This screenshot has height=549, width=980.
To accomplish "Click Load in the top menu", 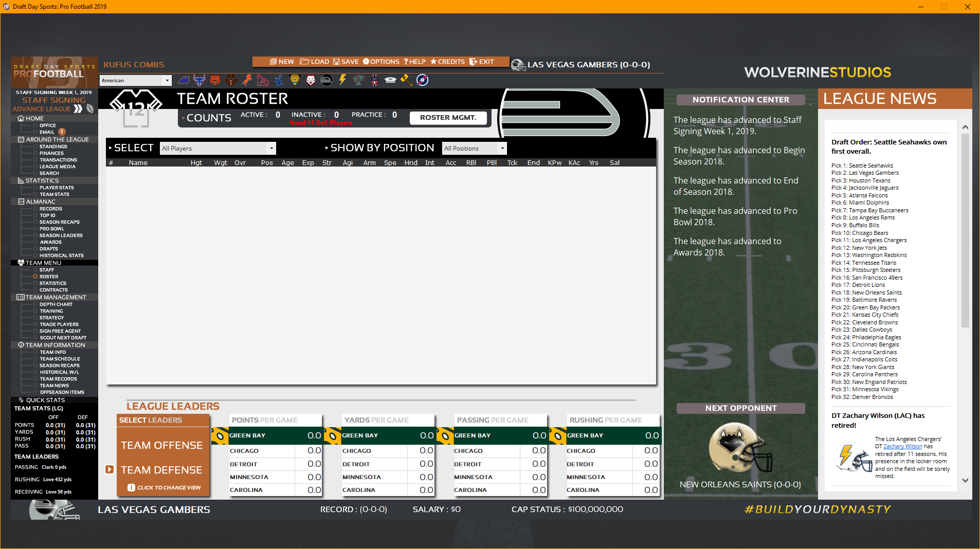I will [314, 62].
